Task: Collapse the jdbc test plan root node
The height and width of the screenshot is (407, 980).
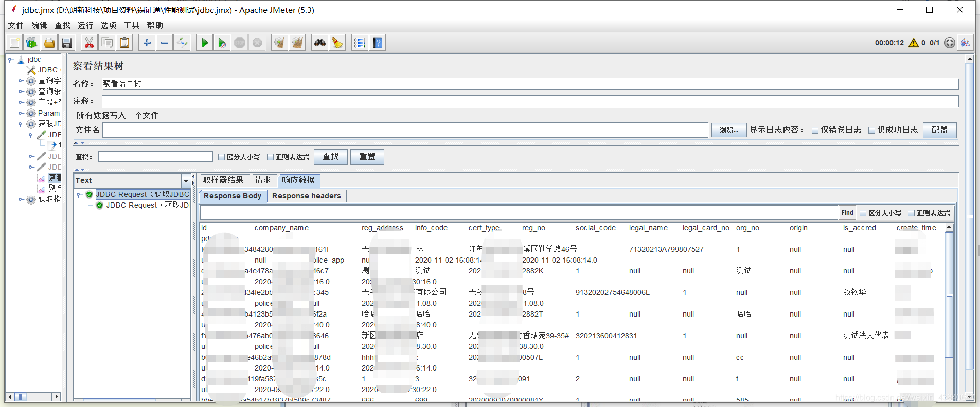Action: tap(10, 60)
